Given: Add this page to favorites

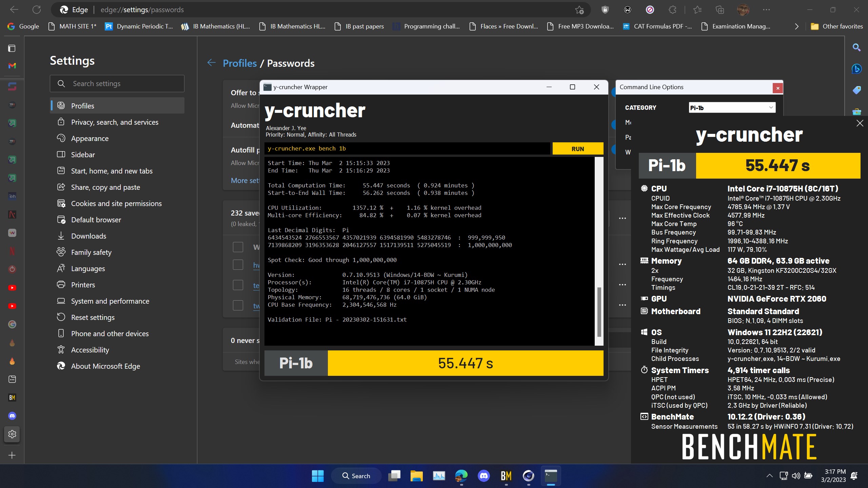Looking at the screenshot, I should click(x=579, y=10).
